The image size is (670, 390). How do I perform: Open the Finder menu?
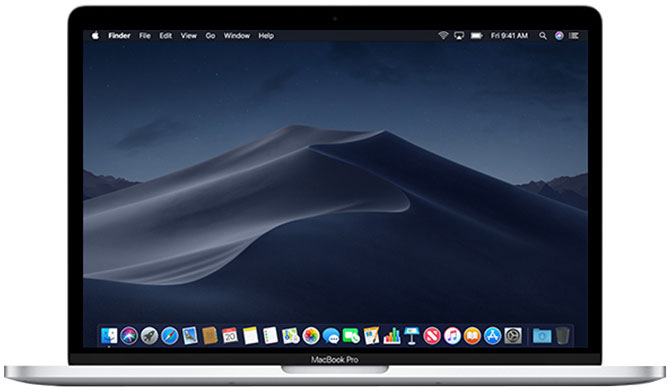[x=119, y=36]
